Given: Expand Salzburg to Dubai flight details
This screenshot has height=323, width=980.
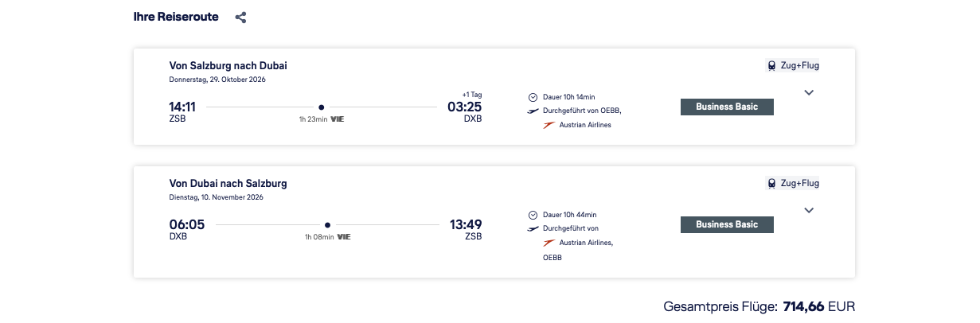Looking at the screenshot, I should [809, 93].
